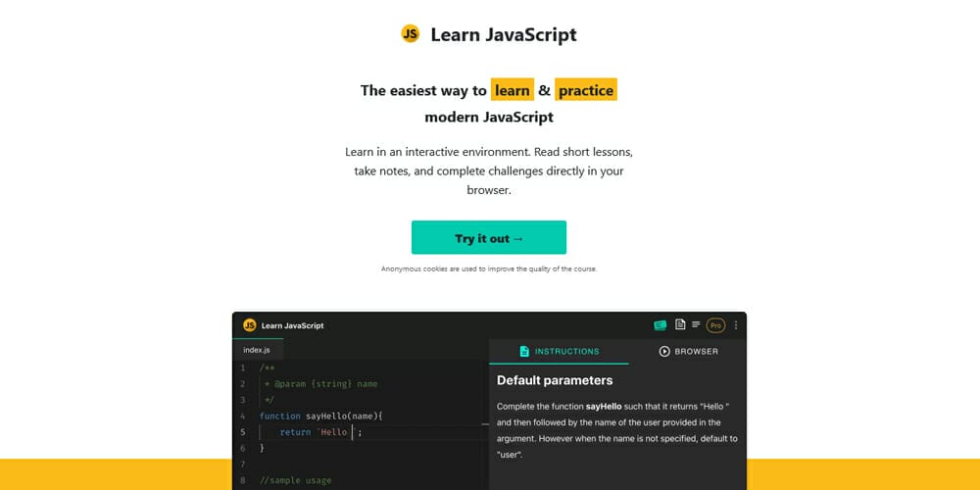
Task: Open the three-dot more options menu
Action: (736, 325)
